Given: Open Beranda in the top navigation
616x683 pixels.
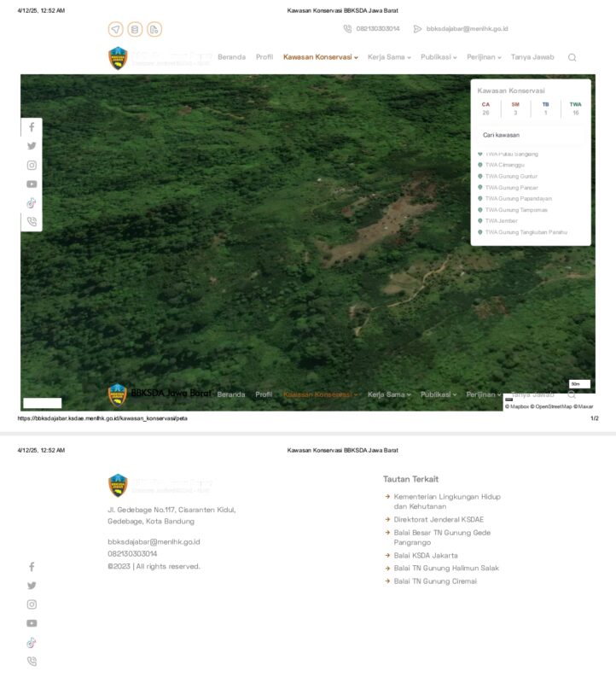Looking at the screenshot, I should point(231,57).
